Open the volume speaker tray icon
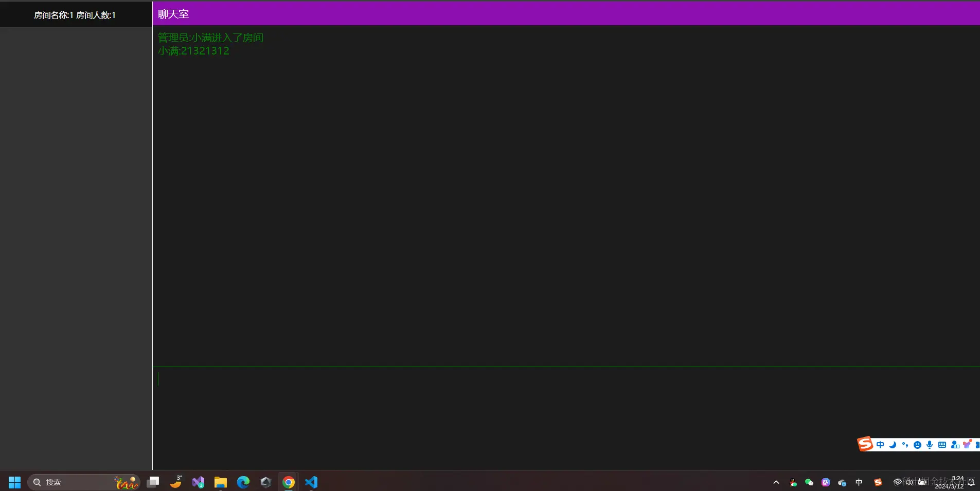Image resolution: width=980 pixels, height=491 pixels. 910,482
